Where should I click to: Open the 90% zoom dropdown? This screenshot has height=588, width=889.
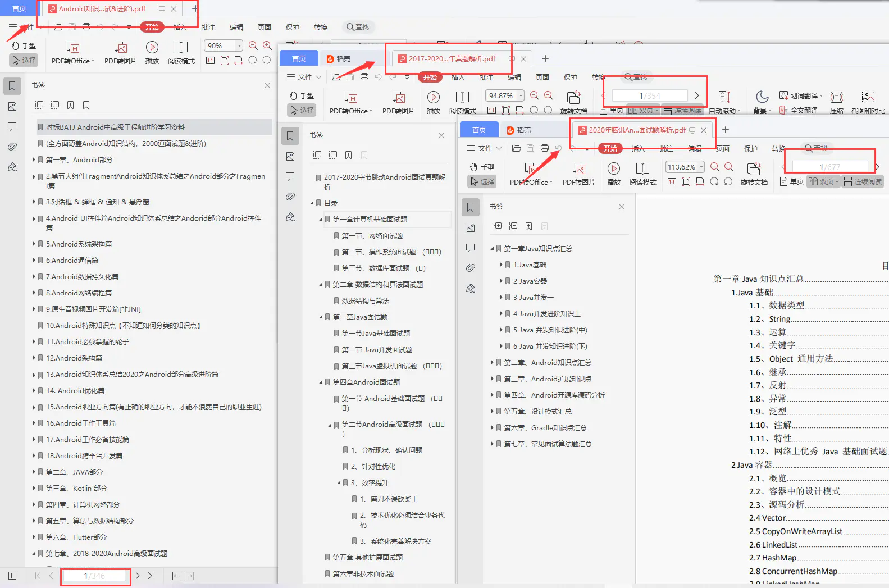coord(239,45)
